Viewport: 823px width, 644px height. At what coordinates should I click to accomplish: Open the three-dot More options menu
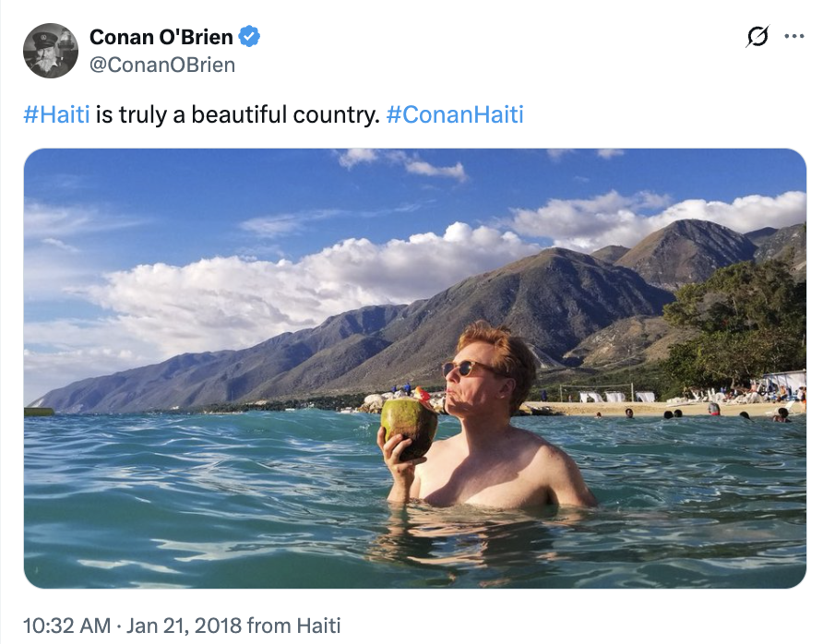[793, 37]
